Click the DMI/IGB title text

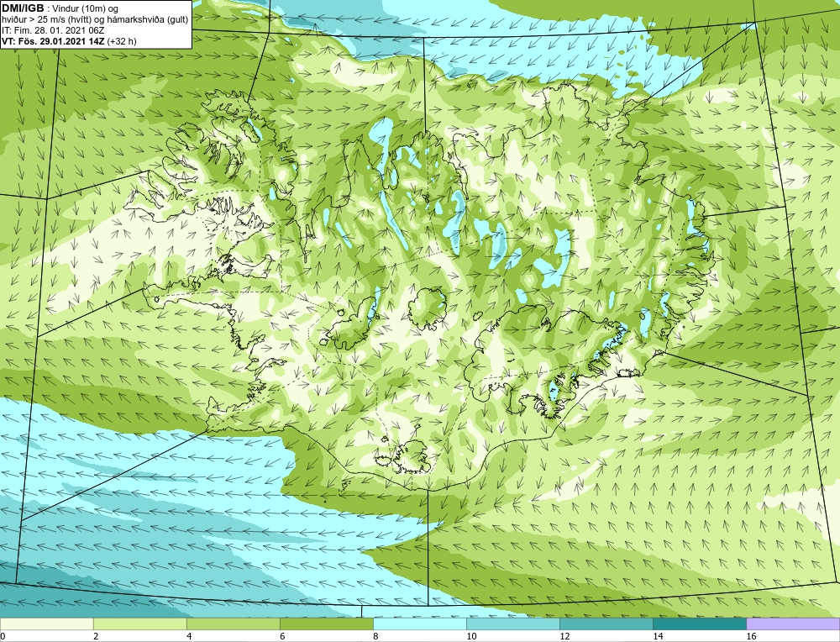(23, 8)
